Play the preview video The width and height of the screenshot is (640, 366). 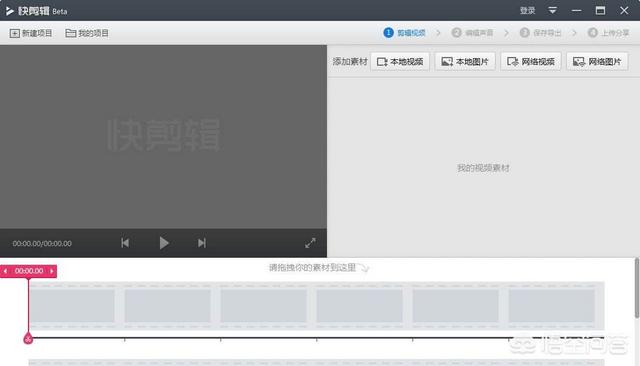pos(164,243)
